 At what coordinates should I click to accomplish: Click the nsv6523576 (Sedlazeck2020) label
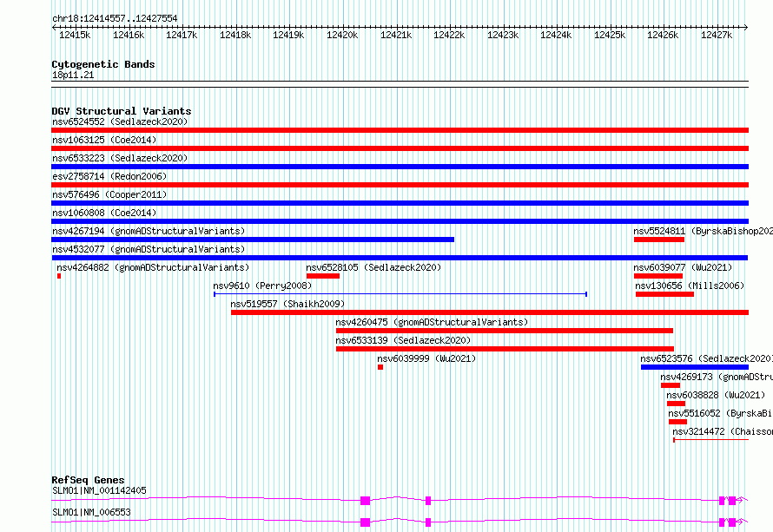tap(706, 358)
